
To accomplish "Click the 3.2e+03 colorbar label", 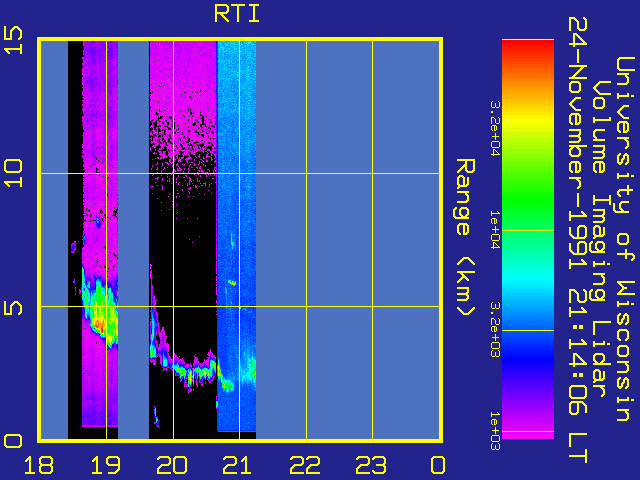I will coord(495,329).
